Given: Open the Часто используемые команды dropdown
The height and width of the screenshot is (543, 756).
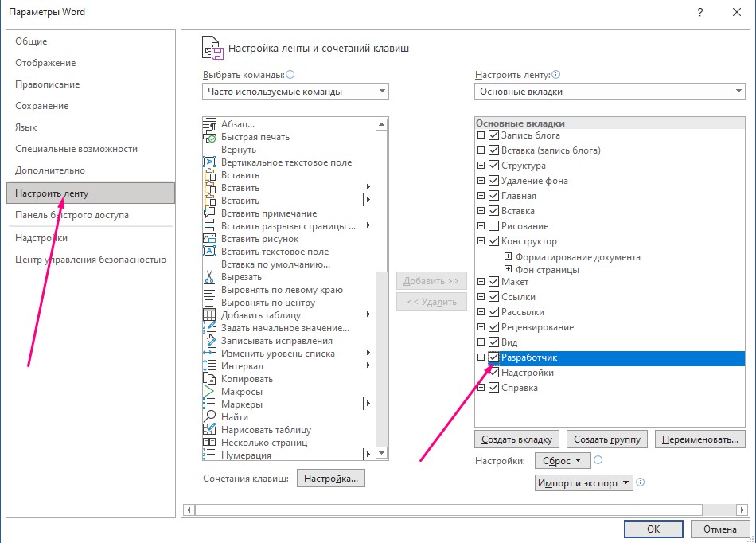Looking at the screenshot, I should pos(295,92).
